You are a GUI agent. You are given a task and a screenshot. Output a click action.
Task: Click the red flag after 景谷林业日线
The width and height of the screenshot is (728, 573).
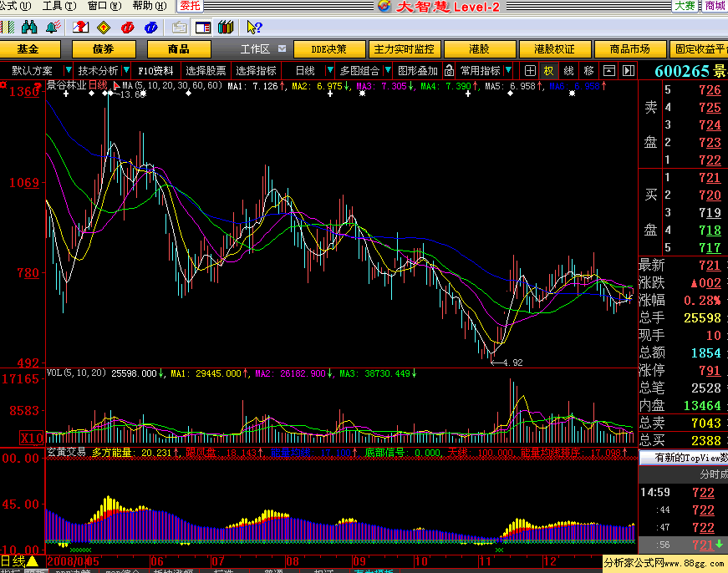click(116, 86)
